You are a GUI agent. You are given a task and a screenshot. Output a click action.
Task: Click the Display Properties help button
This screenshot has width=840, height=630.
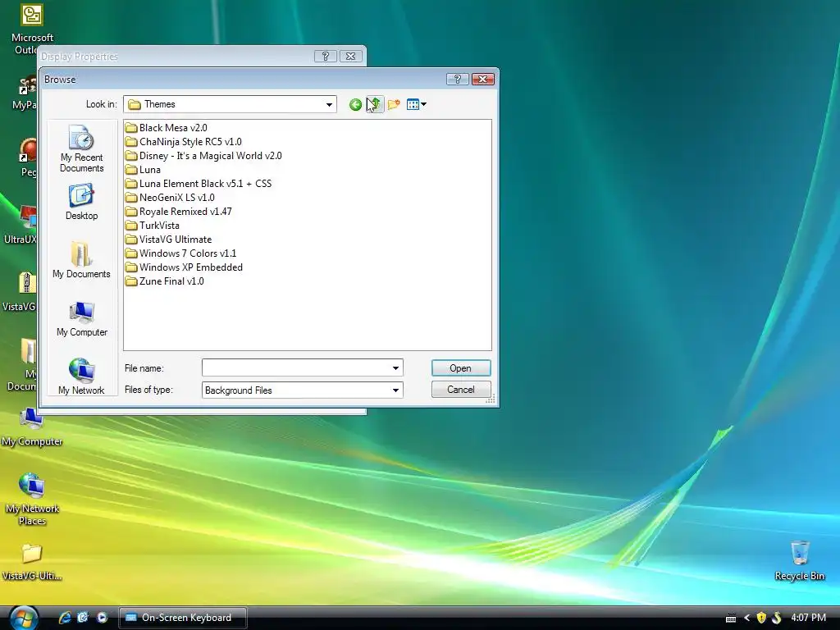(x=325, y=57)
